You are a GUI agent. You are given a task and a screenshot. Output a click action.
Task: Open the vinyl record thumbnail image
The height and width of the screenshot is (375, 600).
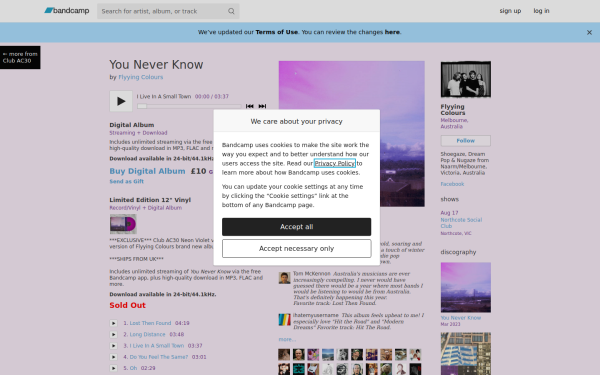[x=123, y=224]
